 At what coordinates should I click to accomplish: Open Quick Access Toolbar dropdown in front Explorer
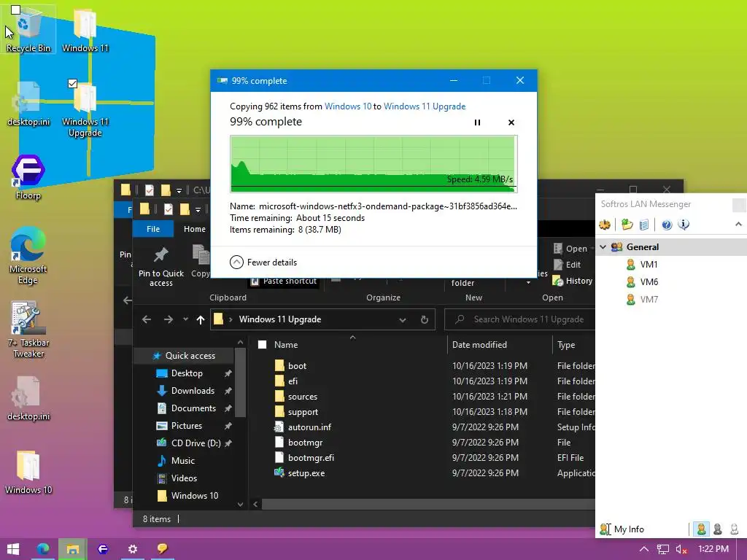(x=198, y=209)
